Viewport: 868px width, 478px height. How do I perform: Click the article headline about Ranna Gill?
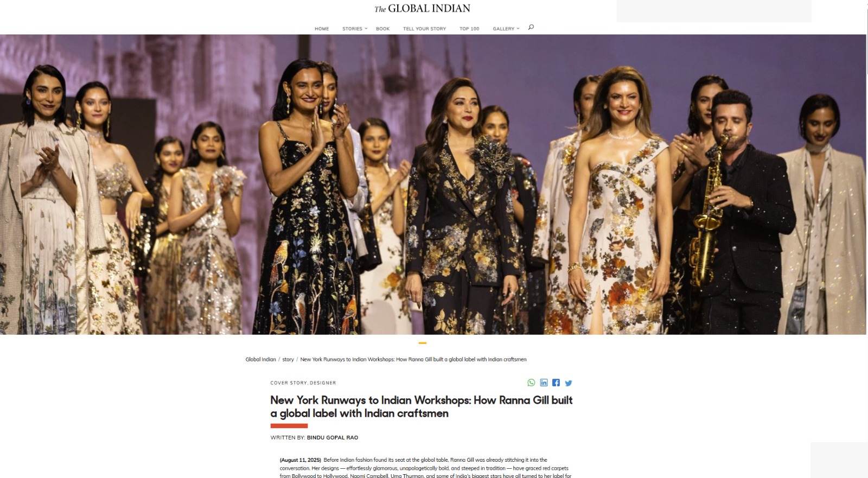coord(422,406)
